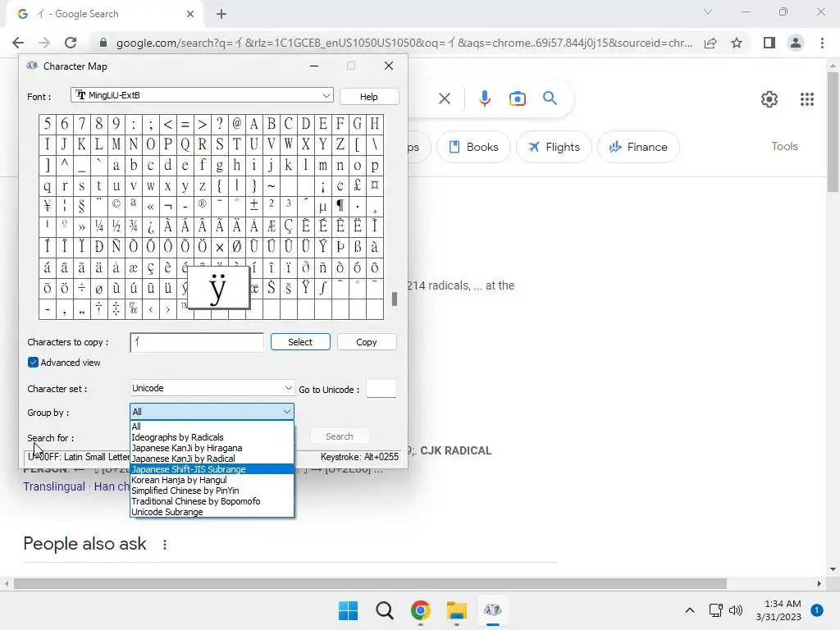Click the Copy button

point(367,342)
